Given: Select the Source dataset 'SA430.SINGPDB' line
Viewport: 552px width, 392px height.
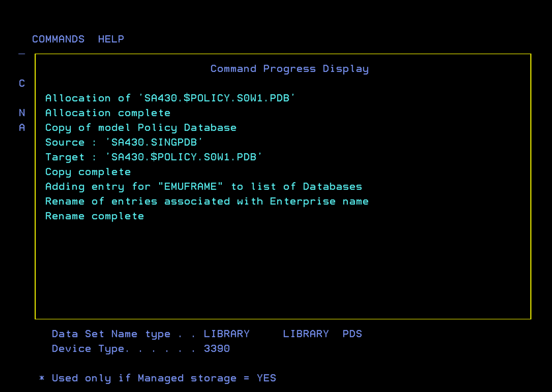Looking at the screenshot, I should (x=123, y=142).
